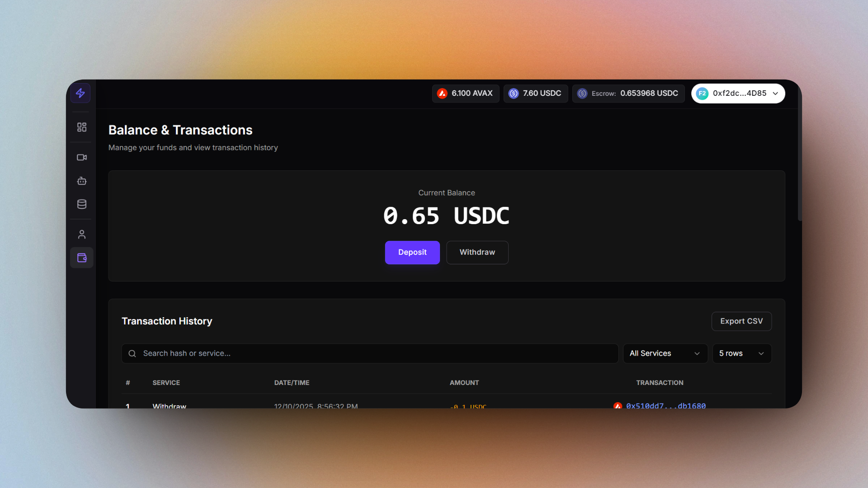Screen dimensions: 868x488
Task: Click the 6.100 AVAX balance pill
Action: click(465, 93)
